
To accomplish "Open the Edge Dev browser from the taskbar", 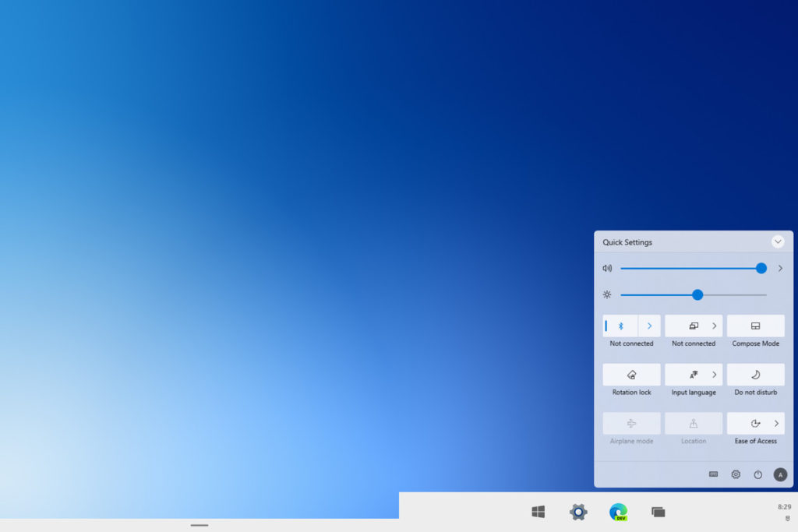I will 618,512.
